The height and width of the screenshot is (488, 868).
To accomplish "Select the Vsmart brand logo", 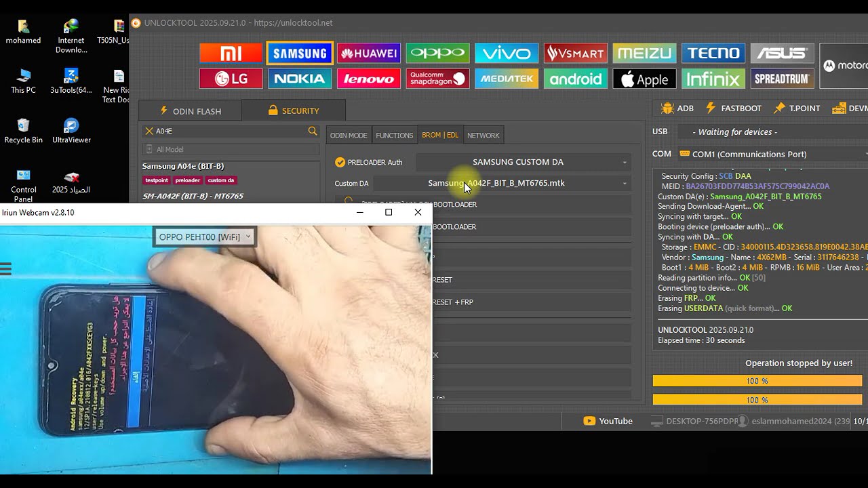I will click(575, 53).
